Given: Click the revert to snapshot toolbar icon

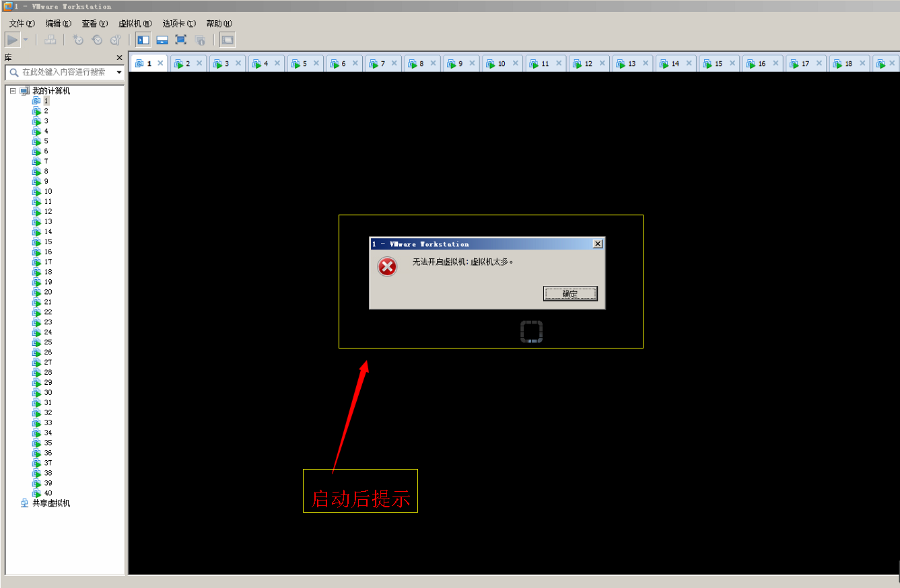Looking at the screenshot, I should tap(97, 40).
